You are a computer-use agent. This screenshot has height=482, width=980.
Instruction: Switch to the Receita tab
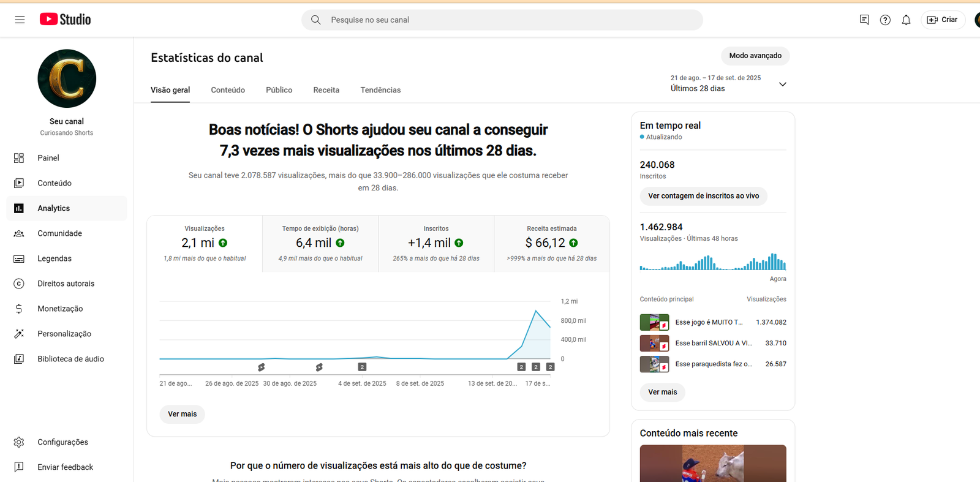326,90
